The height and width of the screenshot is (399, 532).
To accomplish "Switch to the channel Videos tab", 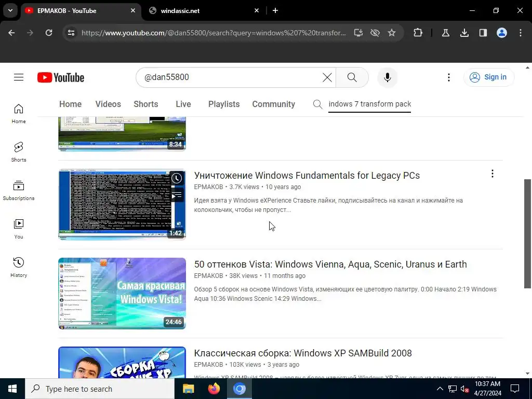I will coord(108,104).
